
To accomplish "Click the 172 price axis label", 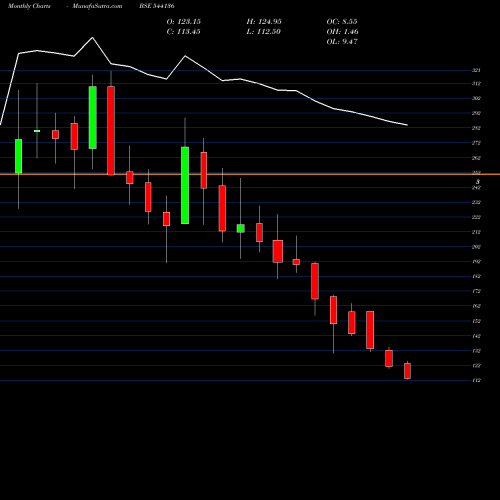I will (476, 291).
